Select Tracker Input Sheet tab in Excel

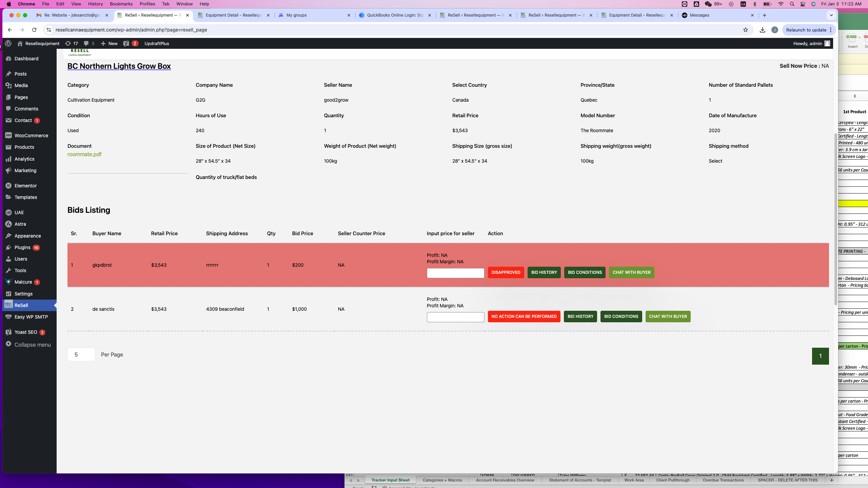pos(390,480)
